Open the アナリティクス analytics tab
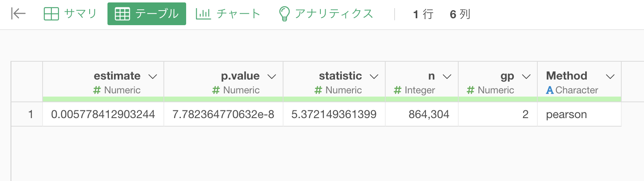The width and height of the screenshot is (644, 181). (326, 14)
